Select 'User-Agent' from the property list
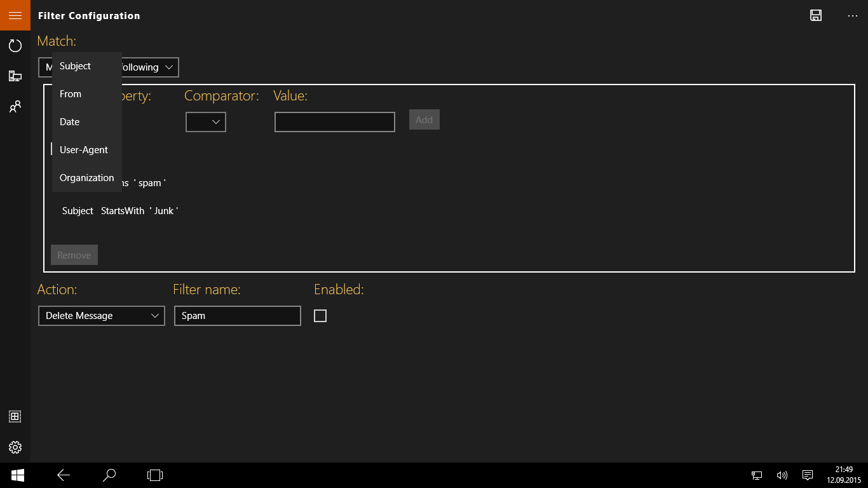The height and width of the screenshot is (488, 868). click(x=83, y=149)
